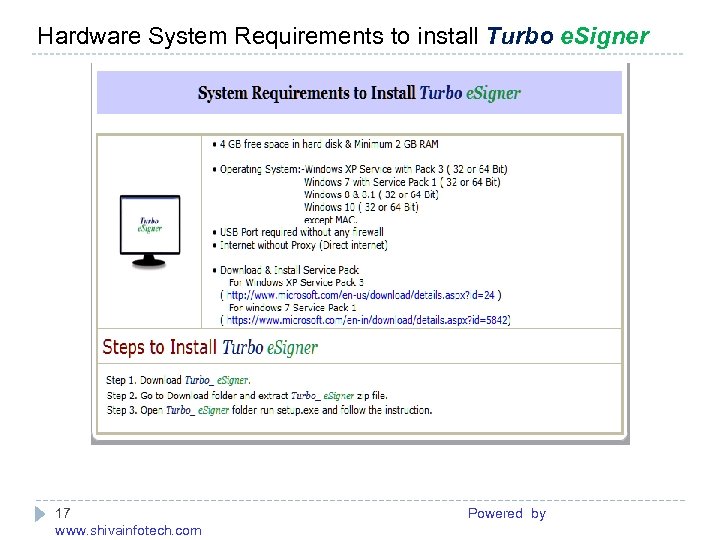Click 'Internet without Proxy (Direct internet)' line

pos(300,245)
